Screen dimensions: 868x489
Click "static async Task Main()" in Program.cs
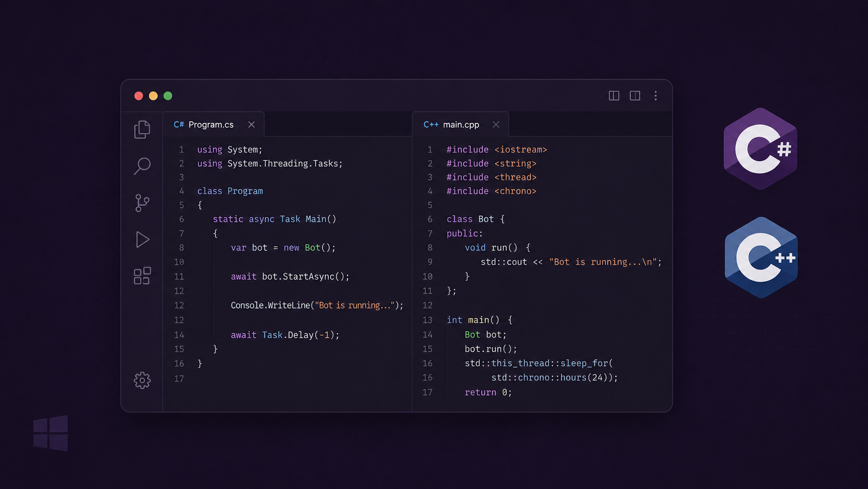tap(275, 219)
